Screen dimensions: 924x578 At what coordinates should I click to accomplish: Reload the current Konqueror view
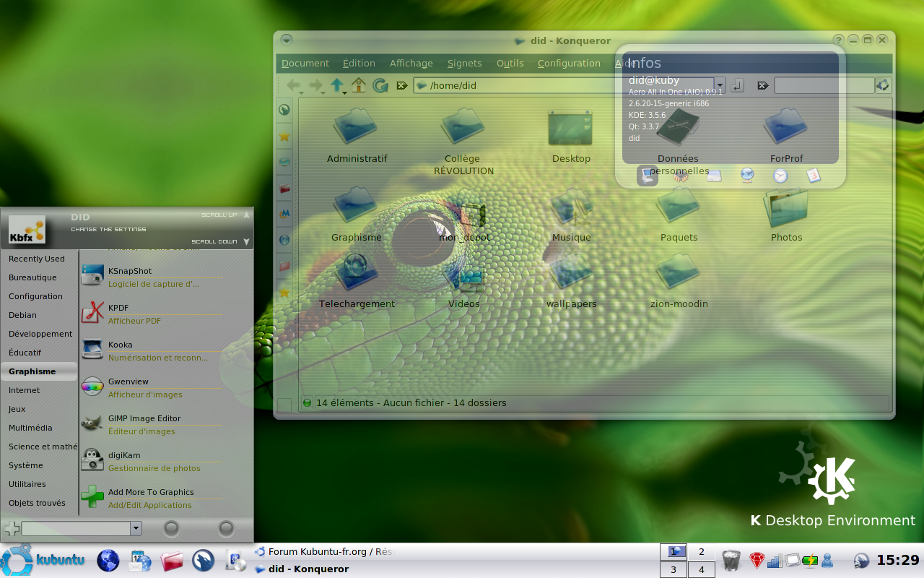coord(380,85)
